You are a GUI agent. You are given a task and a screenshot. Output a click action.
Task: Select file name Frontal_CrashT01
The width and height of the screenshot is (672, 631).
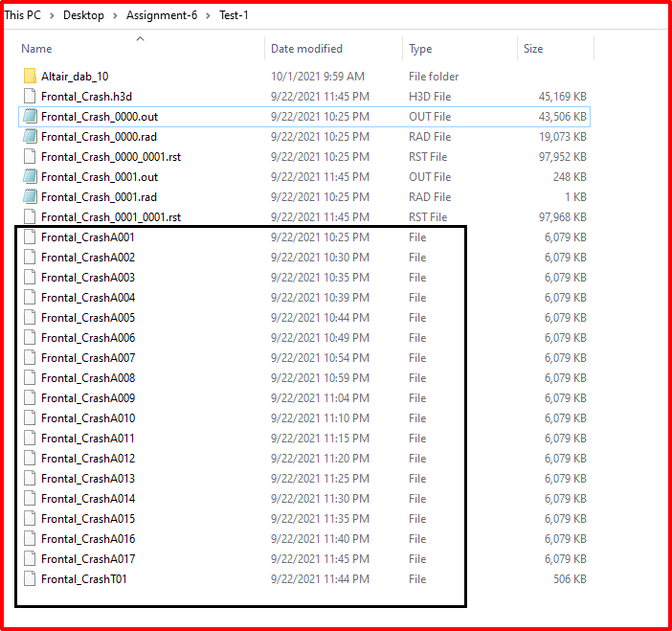click(x=84, y=579)
